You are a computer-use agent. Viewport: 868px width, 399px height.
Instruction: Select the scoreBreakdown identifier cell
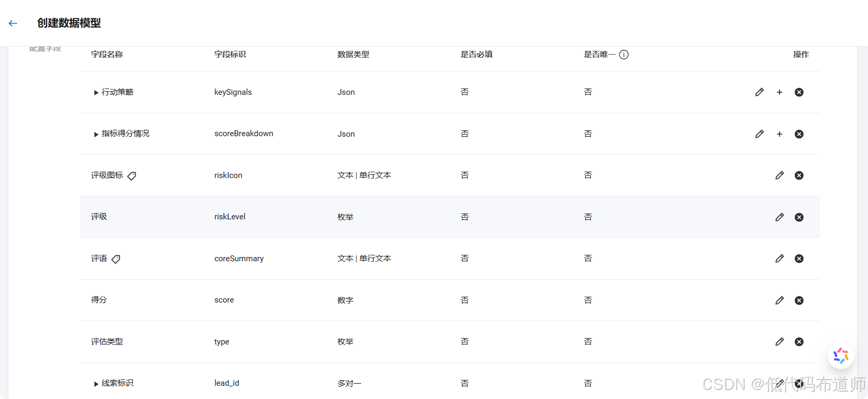click(244, 134)
